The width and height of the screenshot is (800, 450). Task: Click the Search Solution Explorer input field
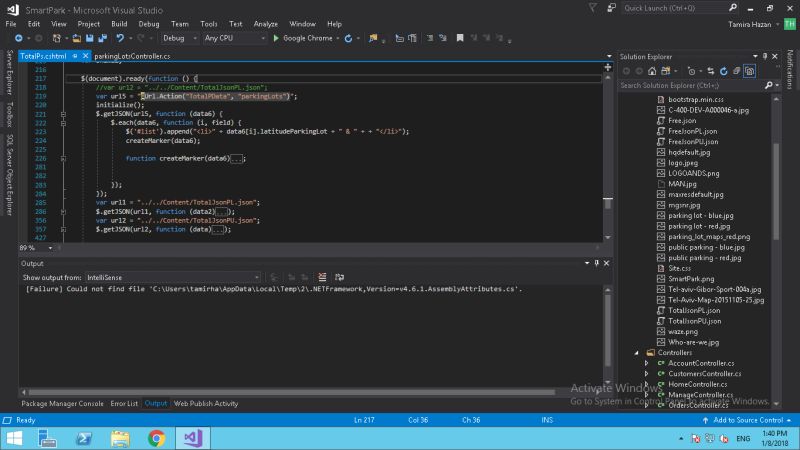692,86
